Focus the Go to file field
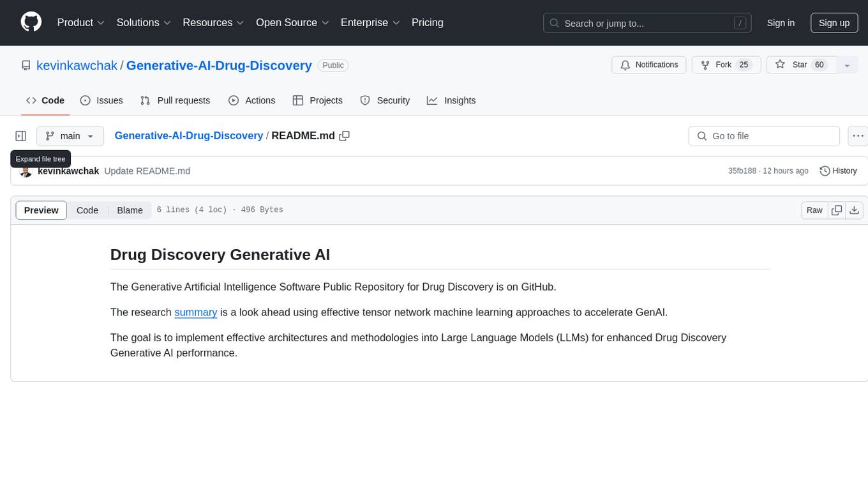Viewport: 868px width, 488px height. click(x=764, y=136)
